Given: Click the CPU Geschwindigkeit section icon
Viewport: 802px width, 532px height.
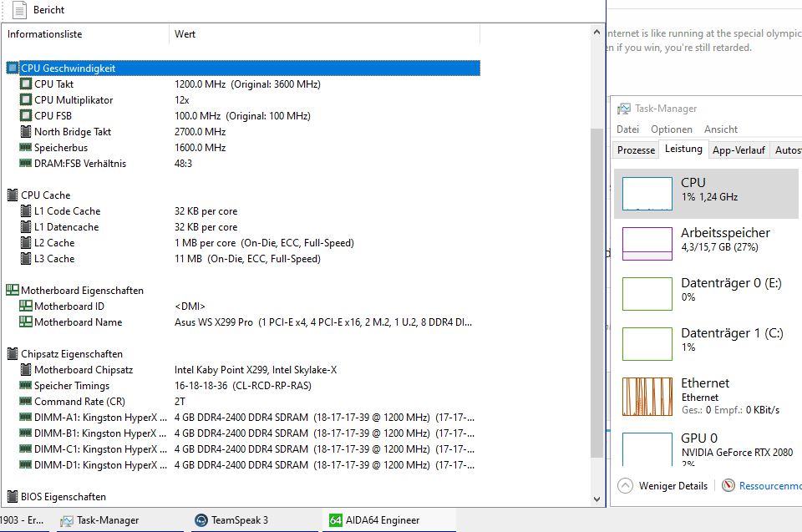Looking at the screenshot, I should point(13,68).
